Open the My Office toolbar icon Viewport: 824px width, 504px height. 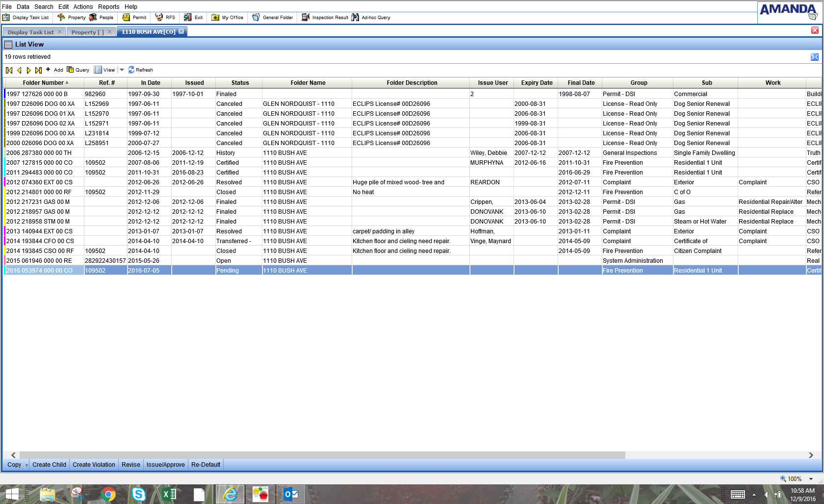coord(215,18)
